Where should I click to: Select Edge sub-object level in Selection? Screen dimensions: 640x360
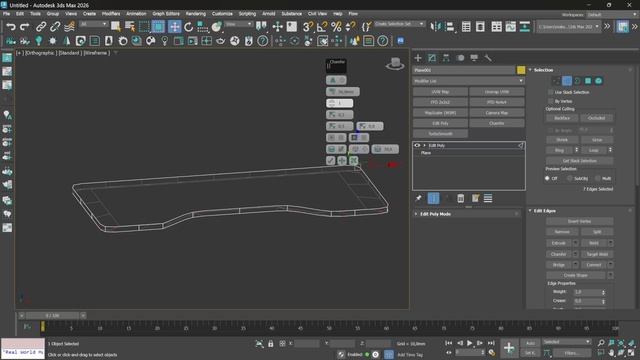click(x=567, y=81)
